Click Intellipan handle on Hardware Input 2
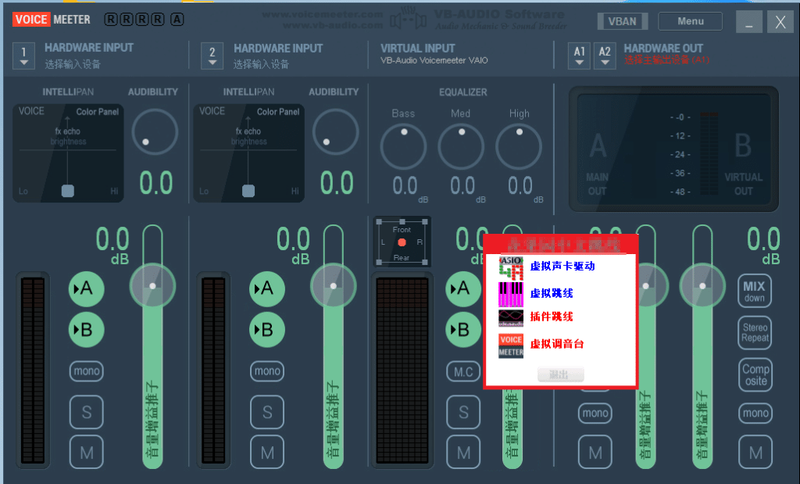Image resolution: width=800 pixels, height=484 pixels. click(x=248, y=191)
